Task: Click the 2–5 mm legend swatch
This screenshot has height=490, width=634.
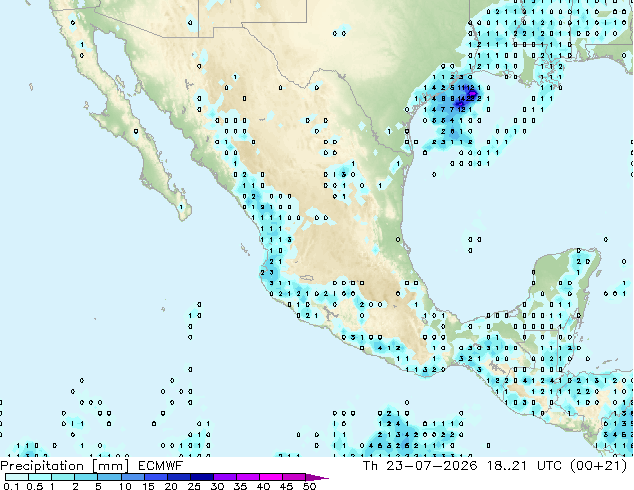Action: pos(86,477)
